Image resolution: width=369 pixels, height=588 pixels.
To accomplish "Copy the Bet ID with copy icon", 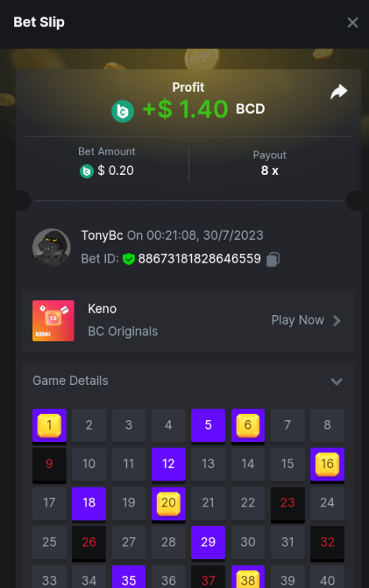I will pyautogui.click(x=273, y=260).
